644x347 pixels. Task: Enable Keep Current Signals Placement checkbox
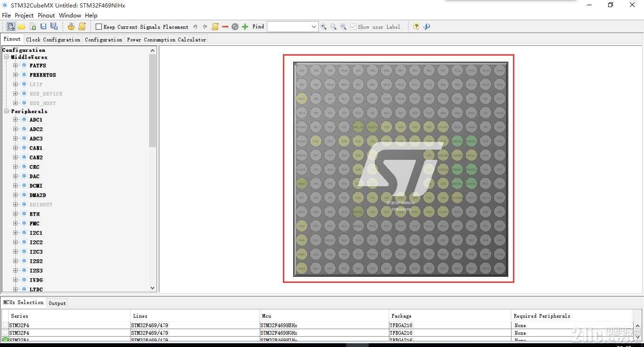tap(99, 27)
